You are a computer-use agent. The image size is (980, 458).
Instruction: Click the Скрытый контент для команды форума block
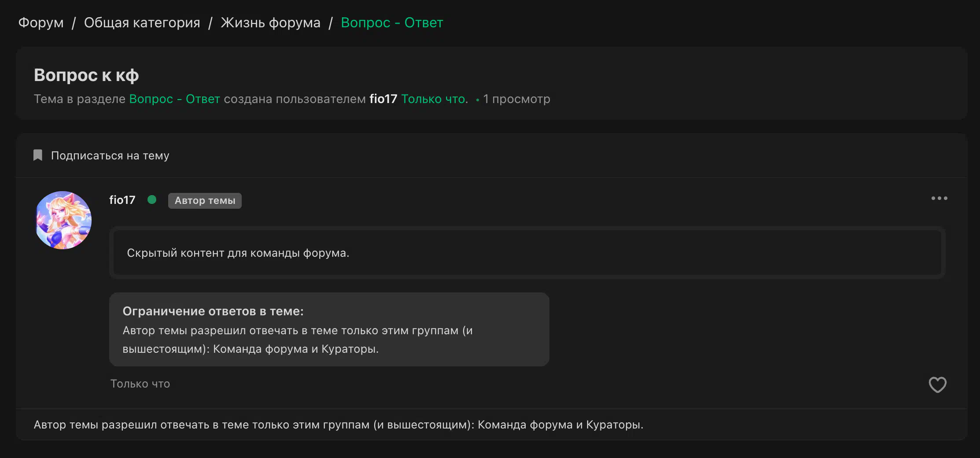pos(527,253)
